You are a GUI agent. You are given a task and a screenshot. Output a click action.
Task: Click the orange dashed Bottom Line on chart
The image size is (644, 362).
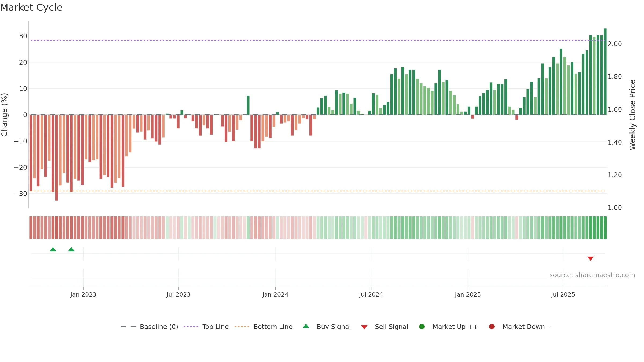318,191
